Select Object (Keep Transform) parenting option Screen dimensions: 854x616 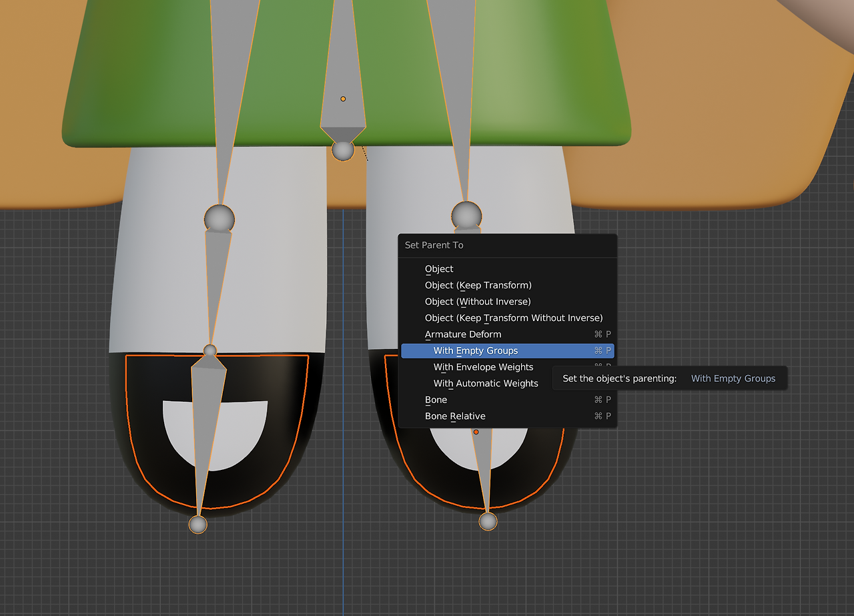coord(507,285)
